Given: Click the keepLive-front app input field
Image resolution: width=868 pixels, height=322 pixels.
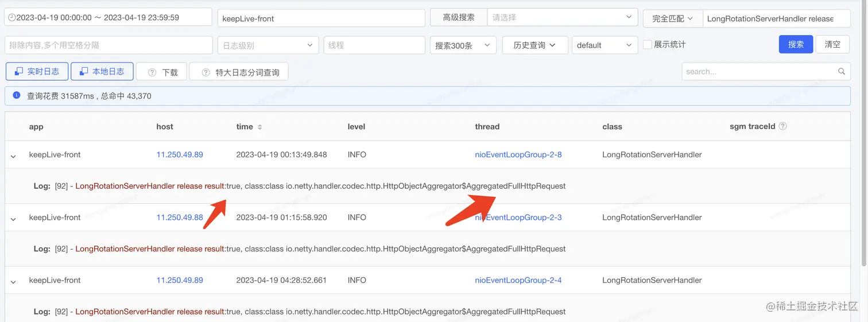Looking at the screenshot, I should click(321, 18).
